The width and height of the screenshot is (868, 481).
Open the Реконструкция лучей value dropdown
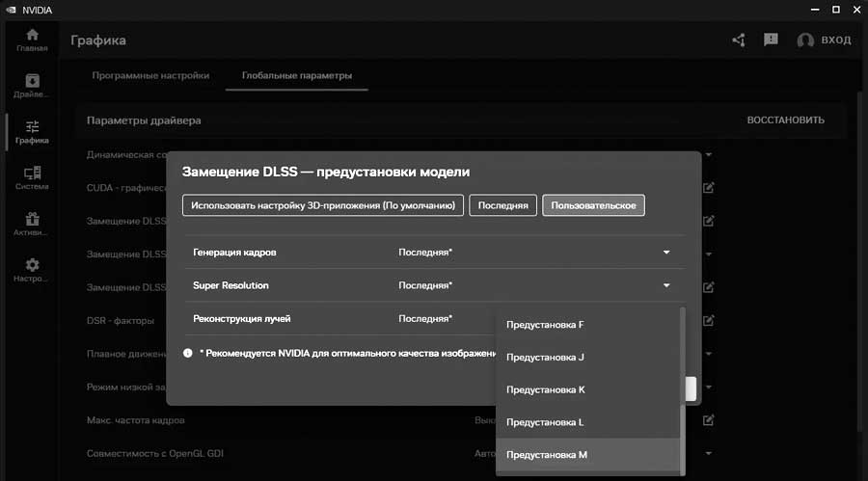(425, 319)
